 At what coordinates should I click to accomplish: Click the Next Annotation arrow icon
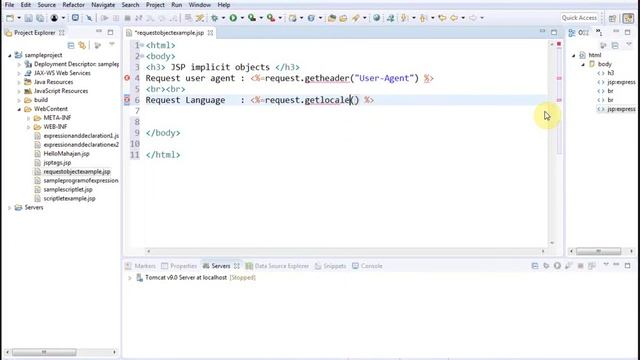404,18
